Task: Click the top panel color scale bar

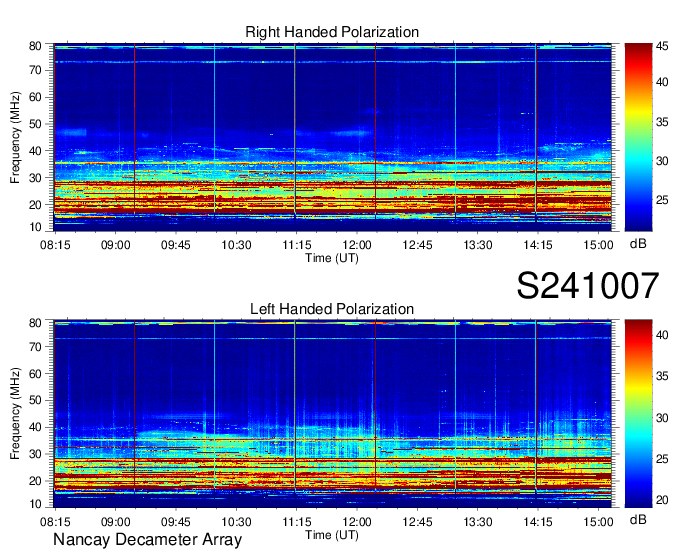Action: pos(638,137)
